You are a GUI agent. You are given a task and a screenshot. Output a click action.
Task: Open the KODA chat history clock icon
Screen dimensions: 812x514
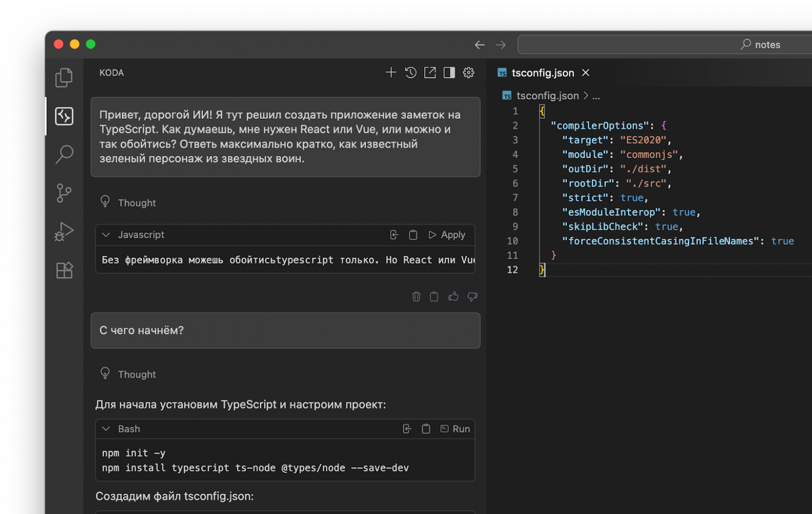pos(411,73)
